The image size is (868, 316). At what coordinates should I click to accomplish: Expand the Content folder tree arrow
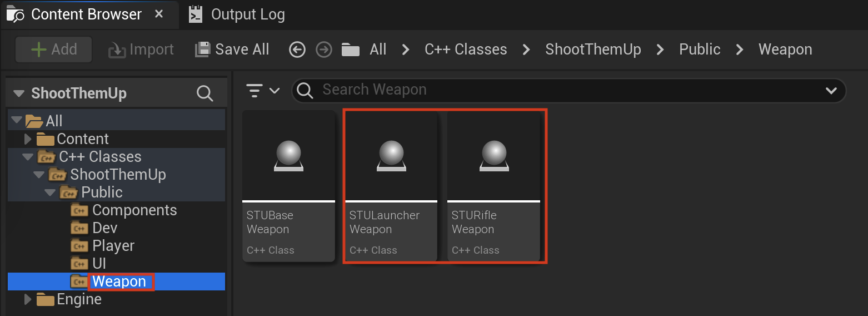click(28, 139)
